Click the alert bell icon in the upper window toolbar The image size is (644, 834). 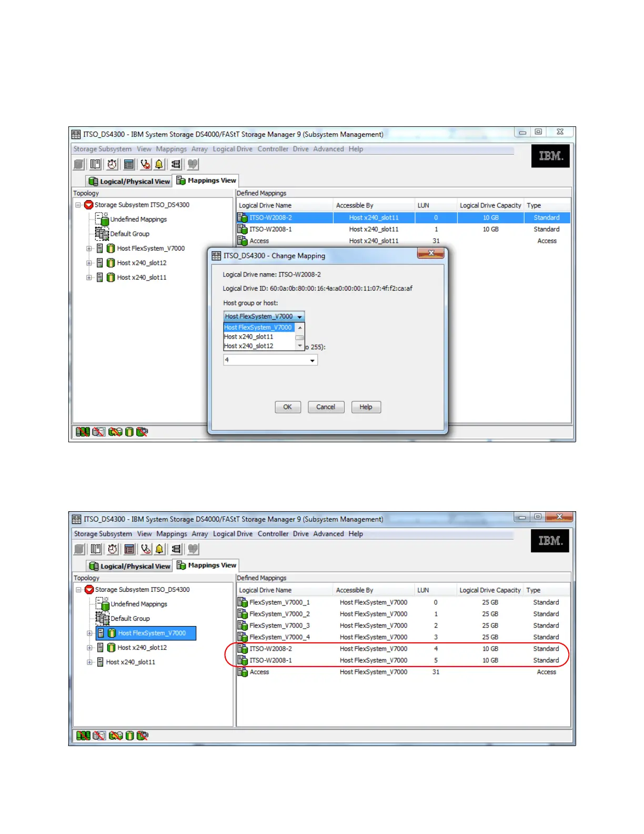click(159, 164)
